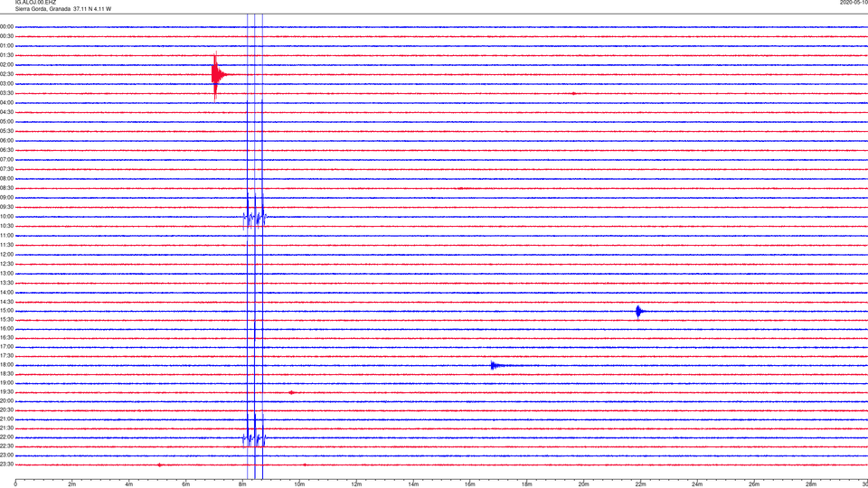This screenshot has height=488, width=868.
Task: Click the 19:30 time label
Action: (x=7, y=392)
